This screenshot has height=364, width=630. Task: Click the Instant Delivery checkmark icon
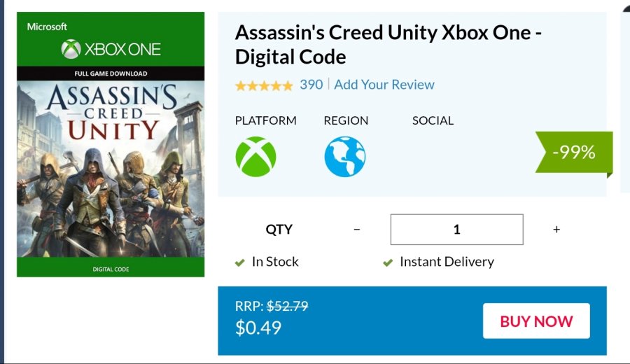[x=387, y=262]
